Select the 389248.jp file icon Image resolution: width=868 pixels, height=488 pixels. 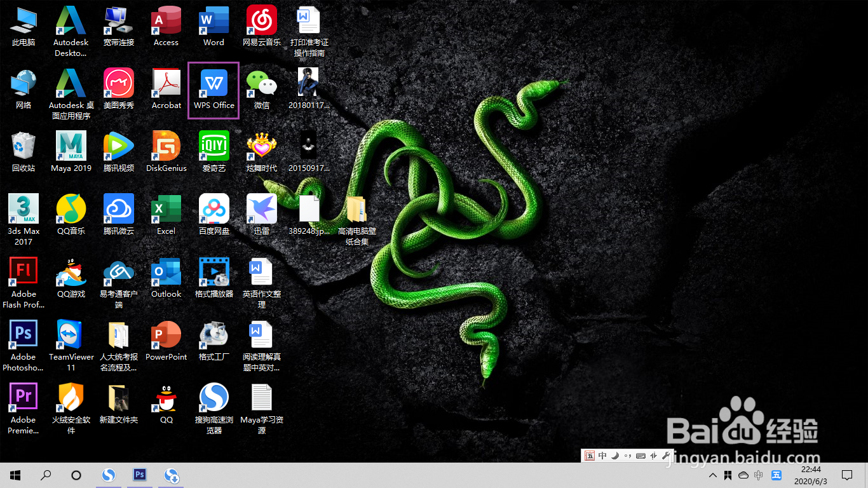pyautogui.click(x=309, y=215)
